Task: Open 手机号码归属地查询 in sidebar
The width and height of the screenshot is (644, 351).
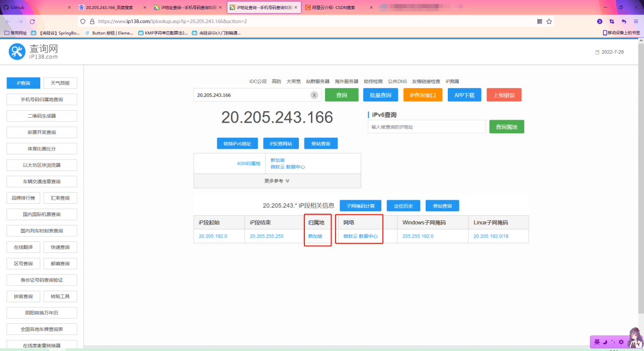Action: [42, 100]
